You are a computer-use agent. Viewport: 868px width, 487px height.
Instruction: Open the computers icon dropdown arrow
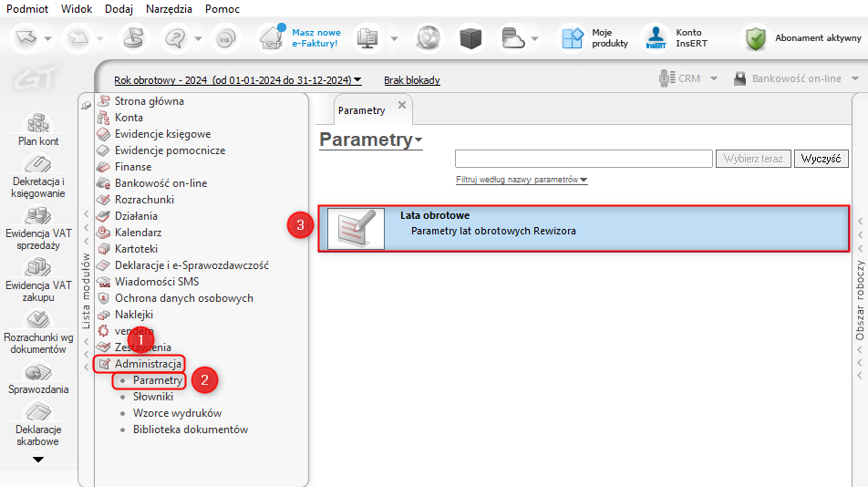tap(394, 38)
